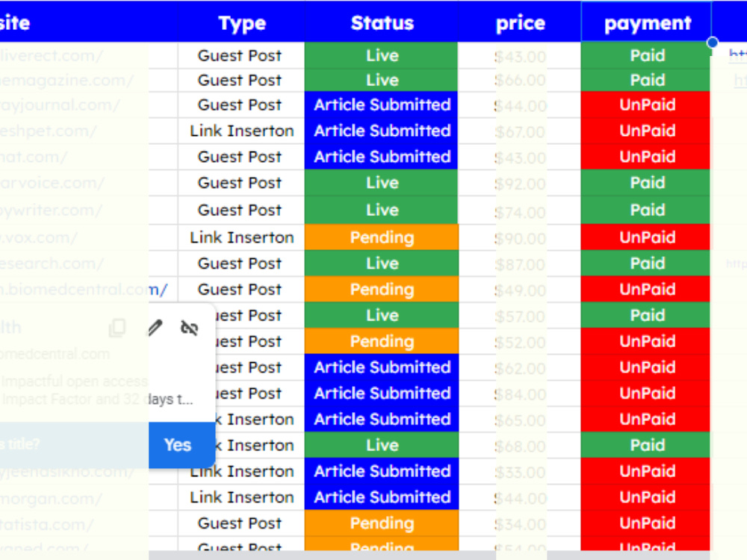747x560 pixels.
Task: Click the liverect.com site cell
Action: [89, 56]
